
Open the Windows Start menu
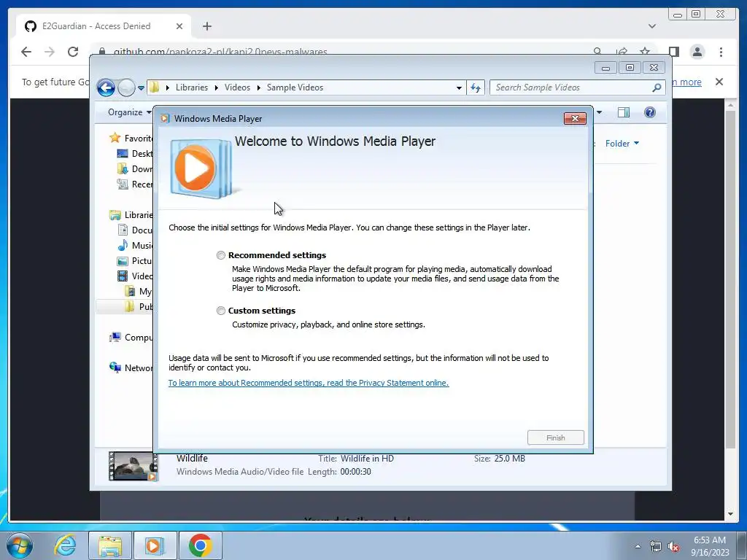[x=20, y=545]
